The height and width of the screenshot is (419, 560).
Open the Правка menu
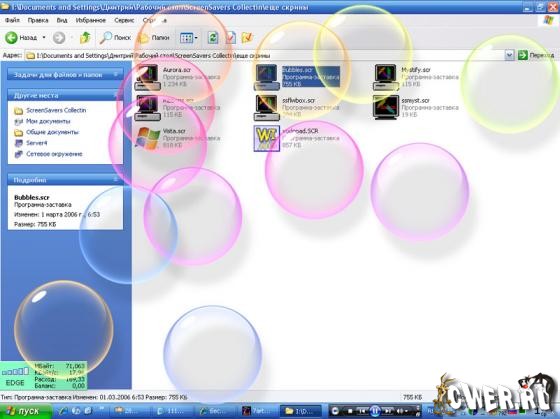pos(38,20)
